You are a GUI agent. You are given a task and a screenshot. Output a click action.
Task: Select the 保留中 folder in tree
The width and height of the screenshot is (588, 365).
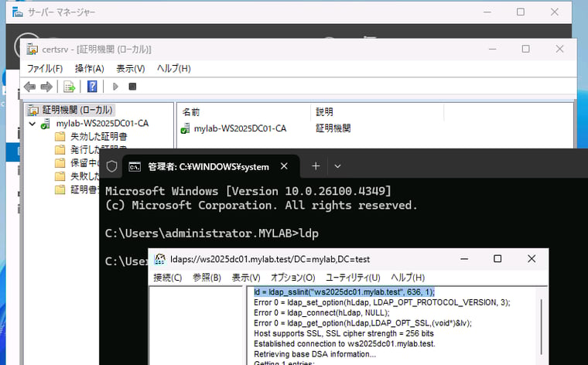point(77,163)
